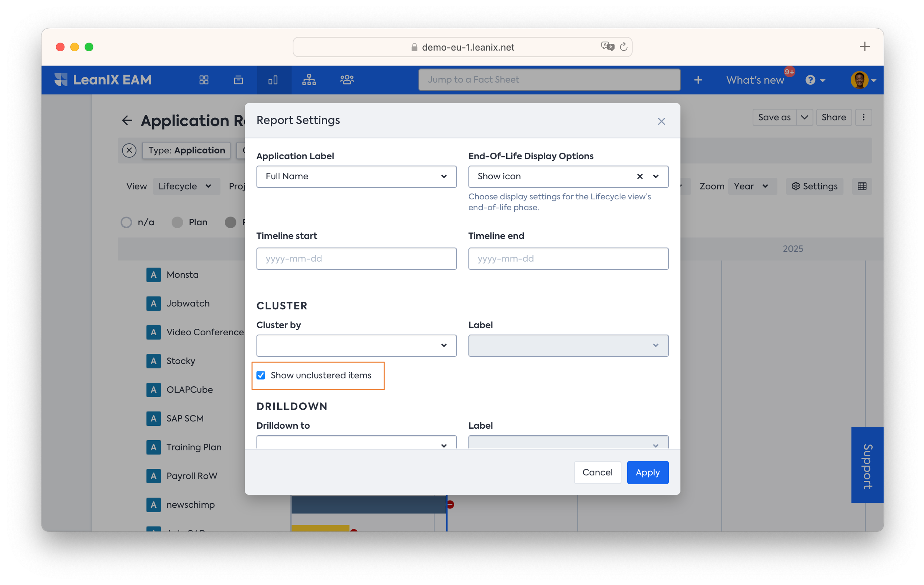Click the SAP SCM application icon

point(154,419)
